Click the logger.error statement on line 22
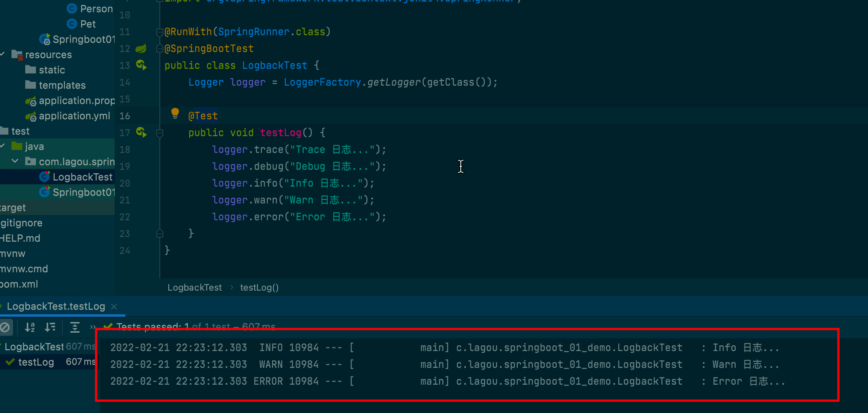 pyautogui.click(x=299, y=217)
